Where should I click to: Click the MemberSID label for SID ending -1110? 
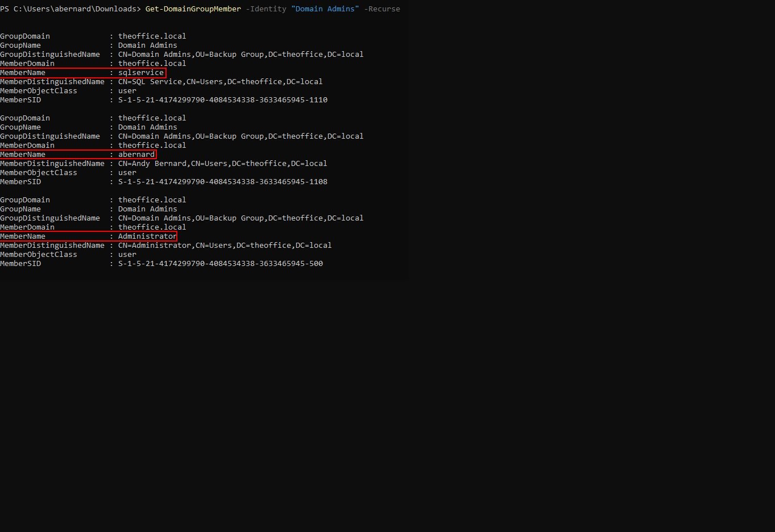click(x=20, y=100)
